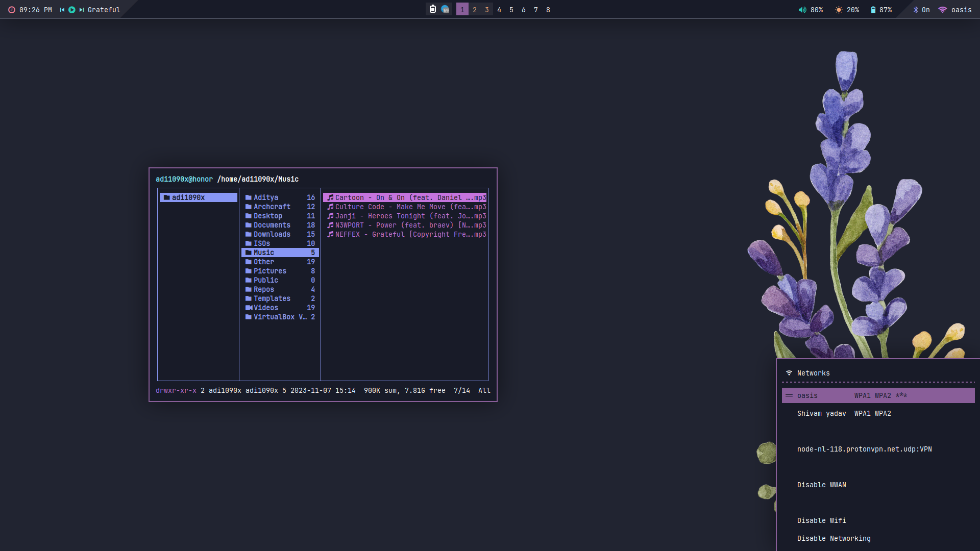
Task: Skip to next track via top bar icon
Action: (x=81, y=10)
